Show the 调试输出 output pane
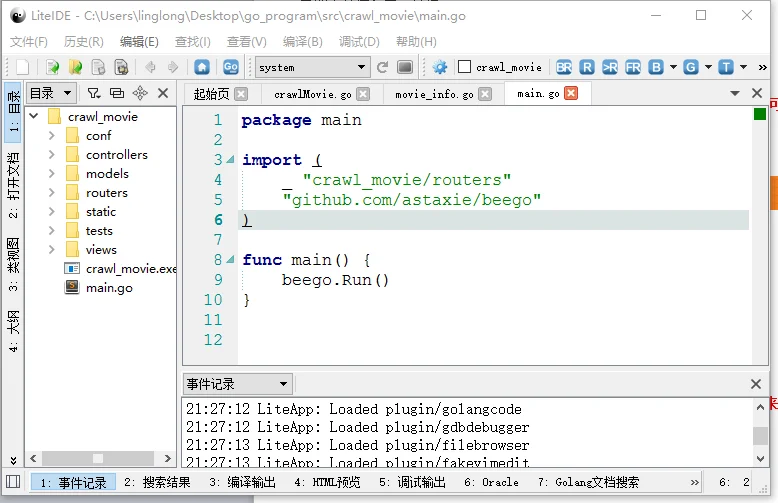Viewport: 778px width, 503px height. pyautogui.click(x=412, y=482)
